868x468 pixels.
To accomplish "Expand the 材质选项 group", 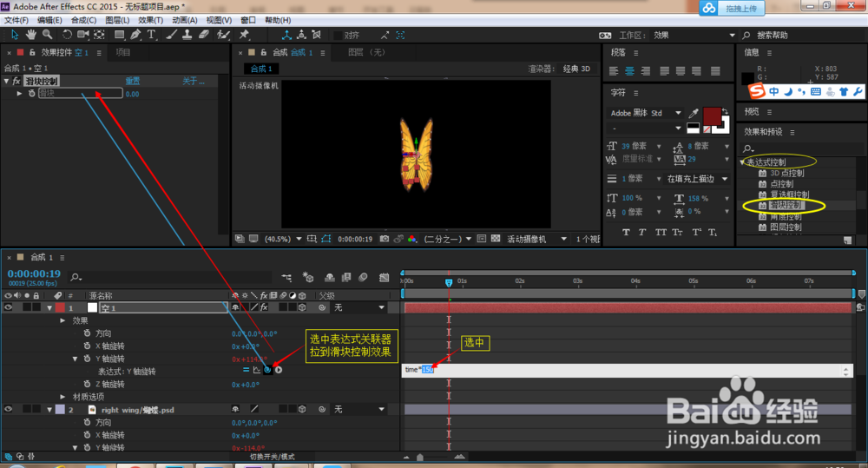I will point(62,397).
